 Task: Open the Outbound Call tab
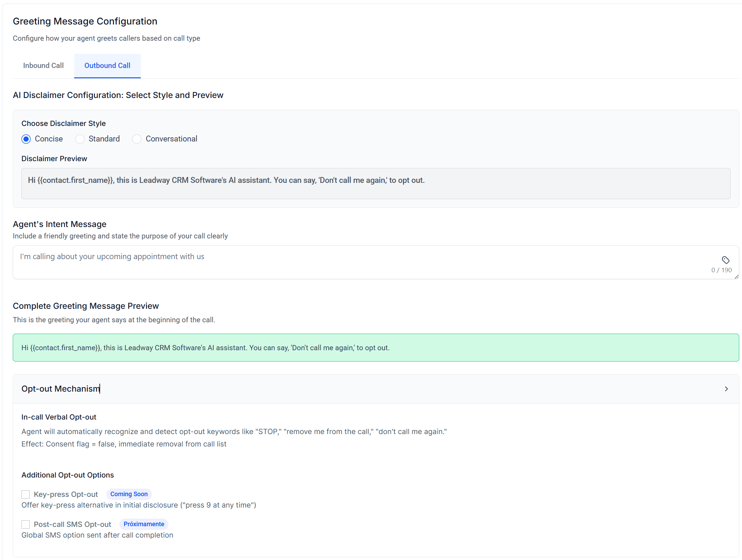[x=107, y=66]
